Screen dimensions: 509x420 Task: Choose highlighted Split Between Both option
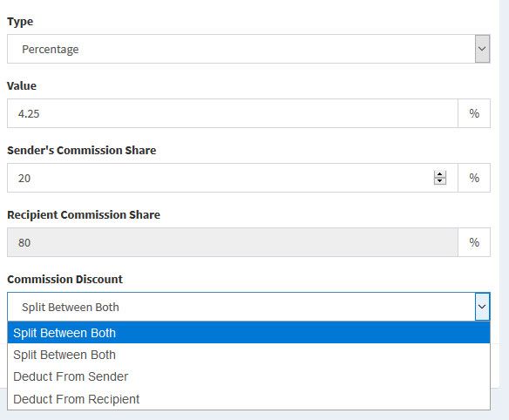click(x=248, y=333)
